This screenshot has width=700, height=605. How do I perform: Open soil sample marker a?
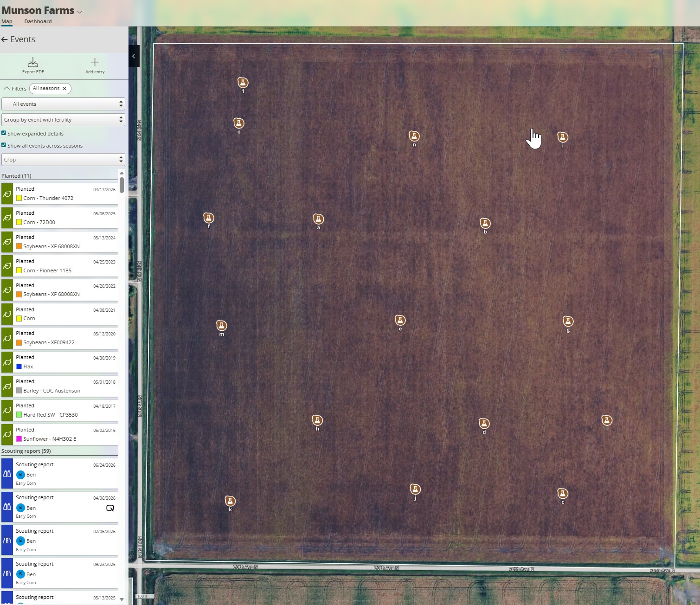318,219
